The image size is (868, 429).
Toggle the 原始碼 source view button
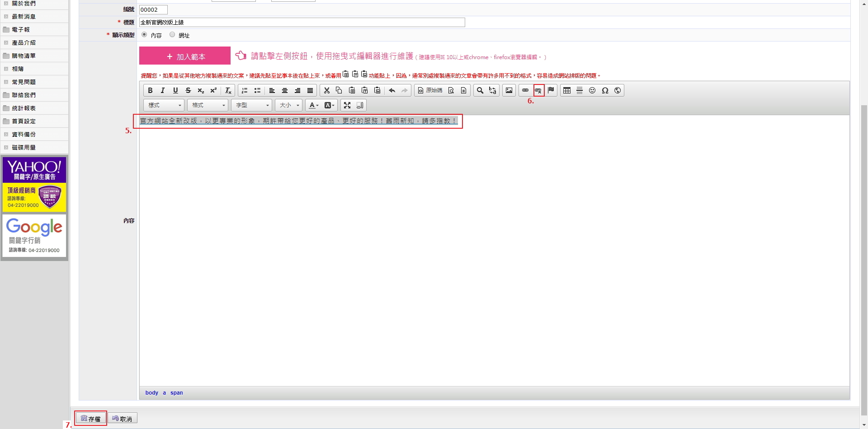430,90
